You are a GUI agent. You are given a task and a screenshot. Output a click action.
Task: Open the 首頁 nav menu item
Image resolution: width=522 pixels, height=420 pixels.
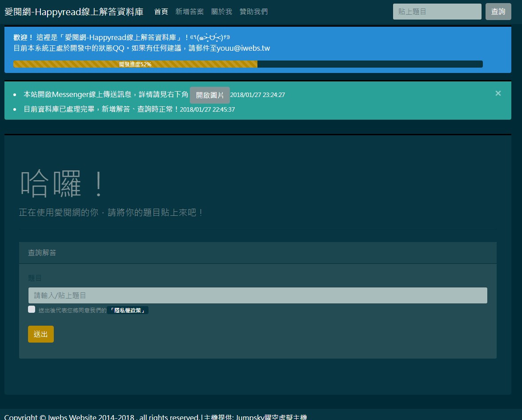161,12
